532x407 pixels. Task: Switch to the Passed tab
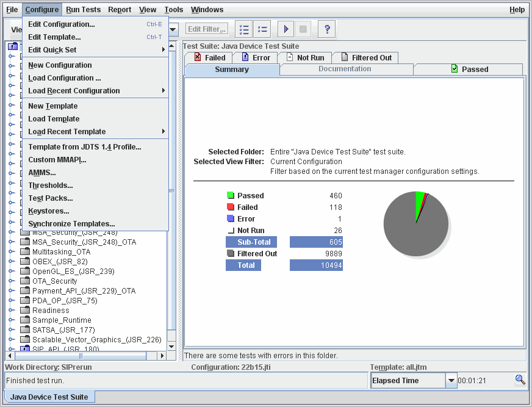click(x=468, y=69)
